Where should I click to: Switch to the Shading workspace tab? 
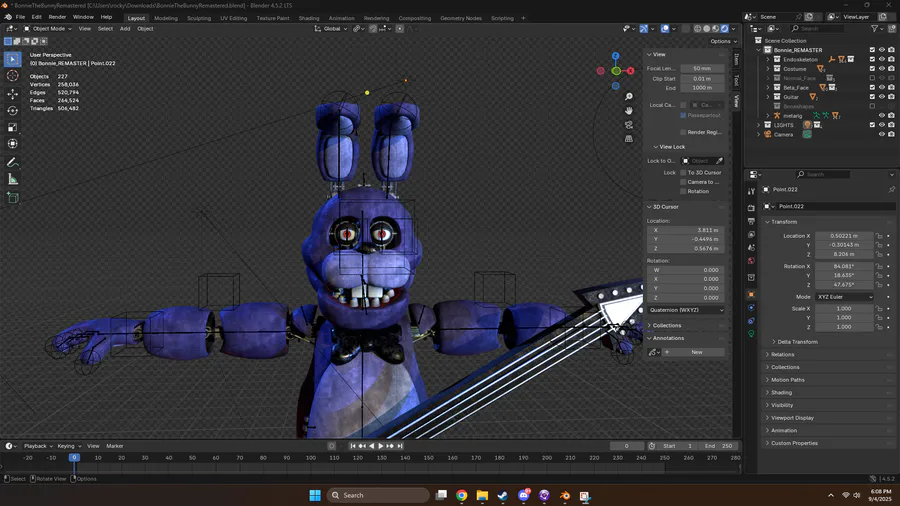pos(309,18)
